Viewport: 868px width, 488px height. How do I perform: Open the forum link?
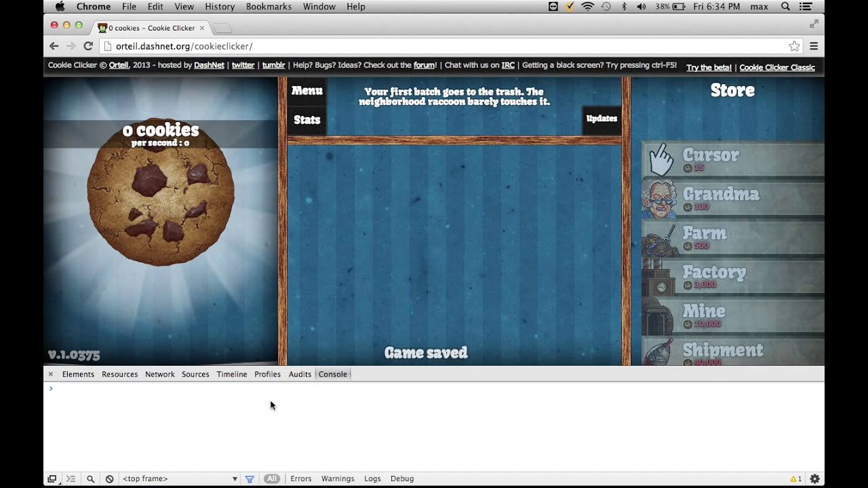coord(425,65)
